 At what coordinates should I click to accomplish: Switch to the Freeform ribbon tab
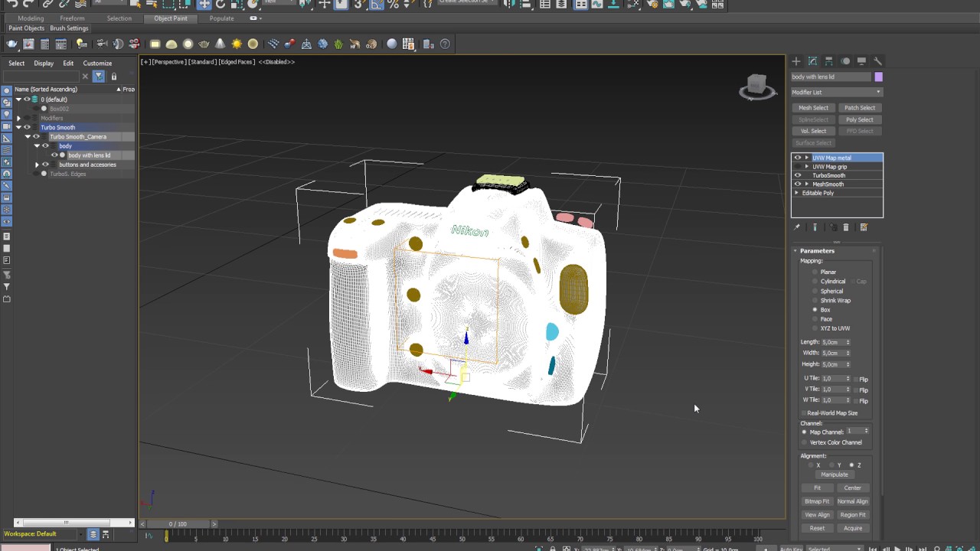click(72, 18)
